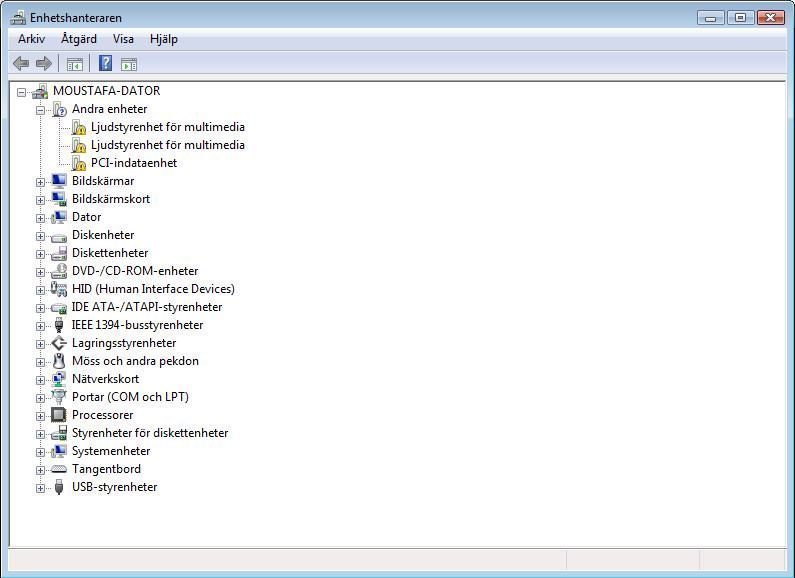Click the Styrenheter för diskettenheter icon

pos(59,433)
